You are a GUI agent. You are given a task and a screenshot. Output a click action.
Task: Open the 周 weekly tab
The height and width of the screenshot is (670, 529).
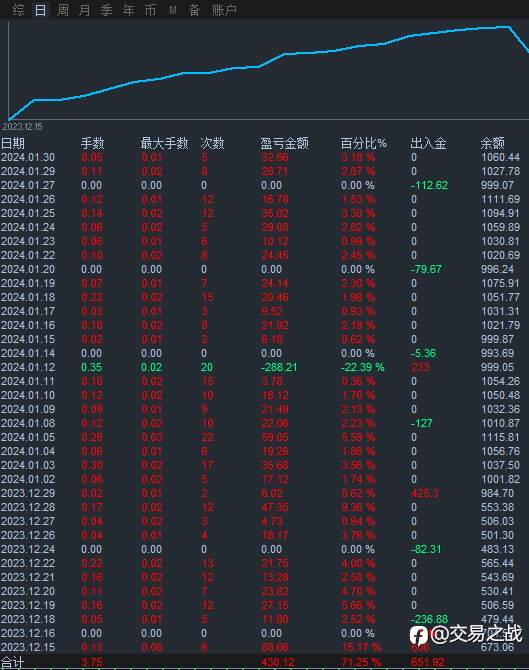click(62, 9)
